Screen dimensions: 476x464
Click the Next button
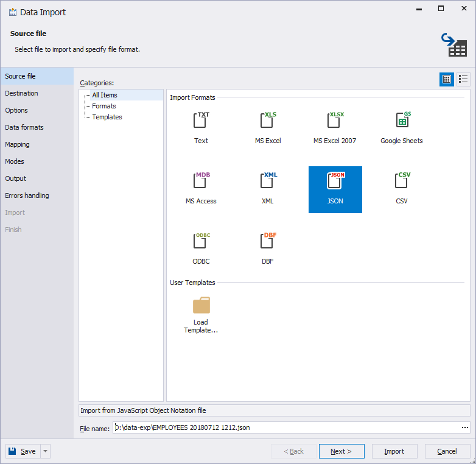pyautogui.click(x=341, y=451)
